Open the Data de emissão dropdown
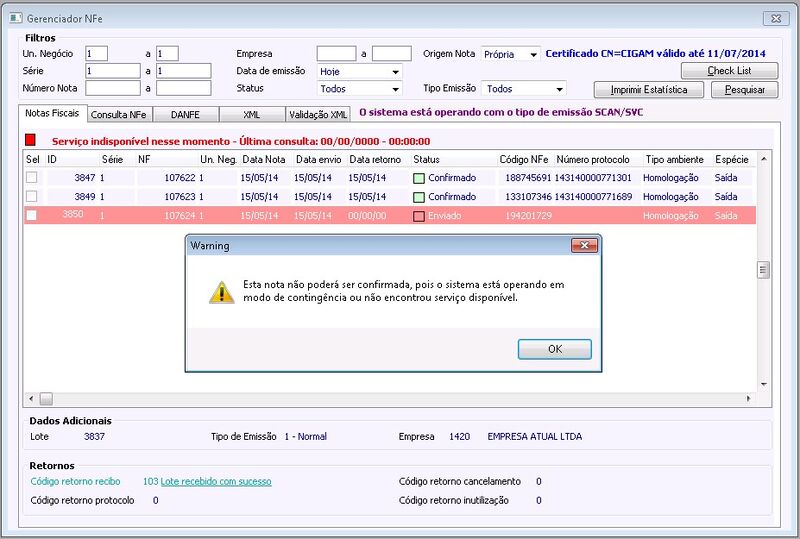 tap(395, 72)
